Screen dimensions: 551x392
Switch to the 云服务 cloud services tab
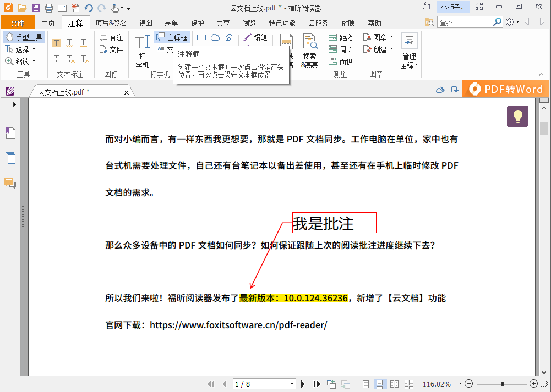coord(318,23)
